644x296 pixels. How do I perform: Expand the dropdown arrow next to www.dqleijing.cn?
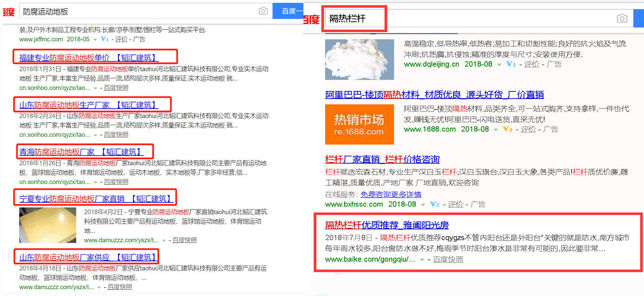499,64
